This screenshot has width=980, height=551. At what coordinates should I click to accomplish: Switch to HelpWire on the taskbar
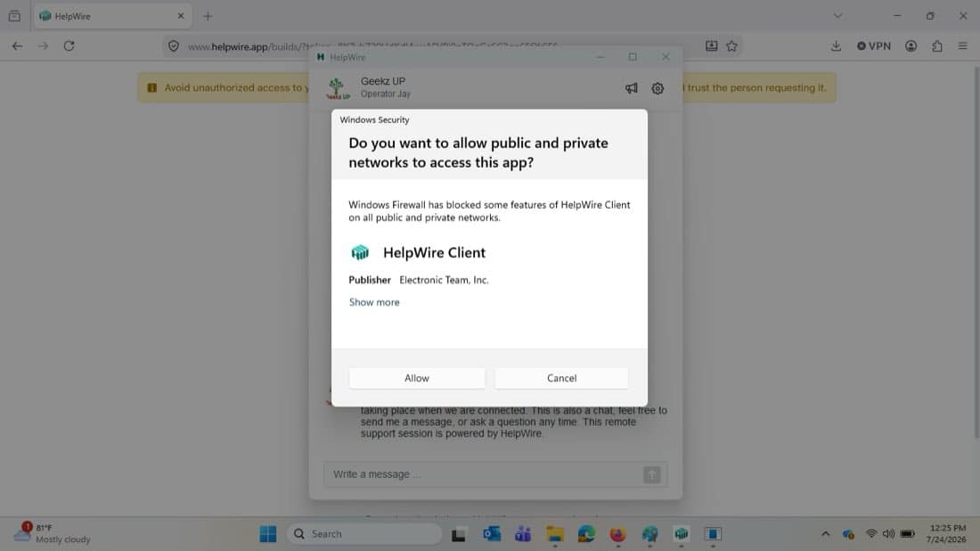click(682, 533)
